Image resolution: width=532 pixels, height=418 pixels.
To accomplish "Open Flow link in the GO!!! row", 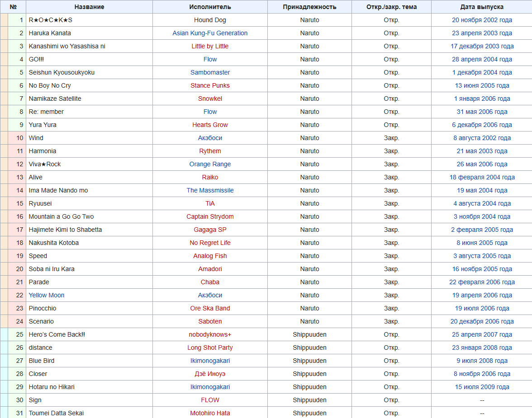I will [x=210, y=59].
